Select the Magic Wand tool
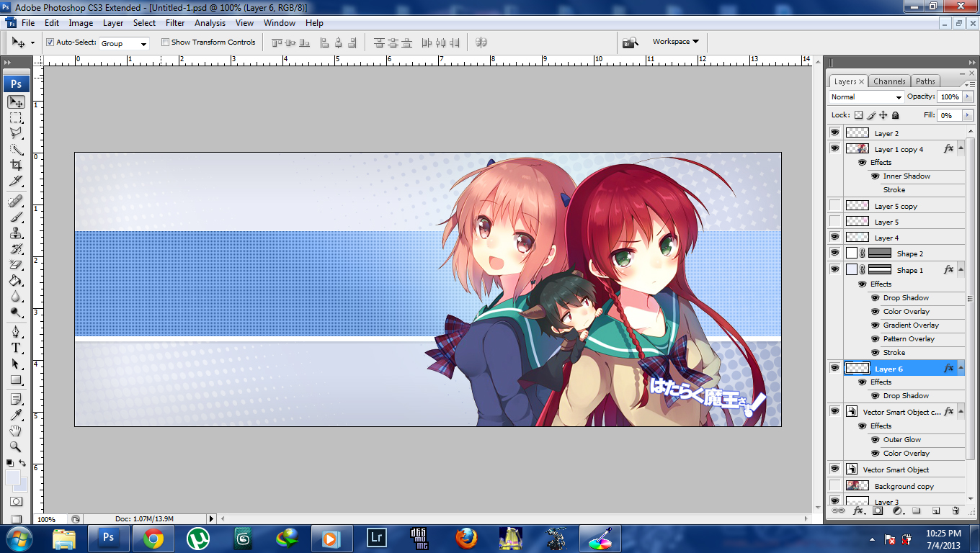Viewport: 980px width, 553px height. click(x=16, y=150)
